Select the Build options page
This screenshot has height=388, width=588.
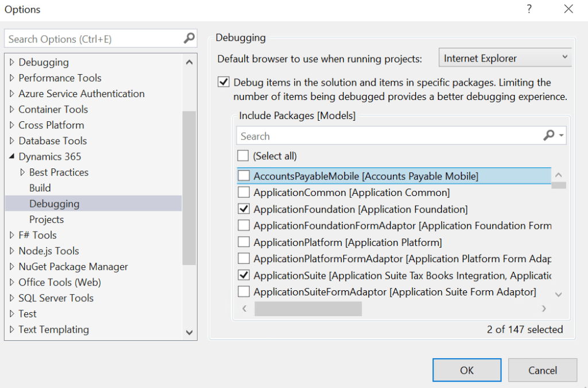[x=40, y=188]
